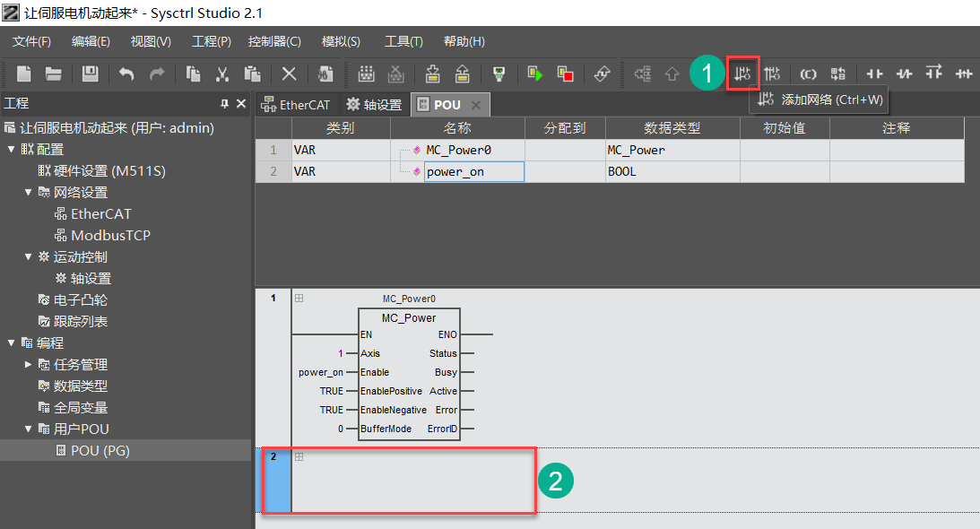The image size is (980, 529).
Task: Expand the 任务管理 tree node
Action: coord(28,364)
